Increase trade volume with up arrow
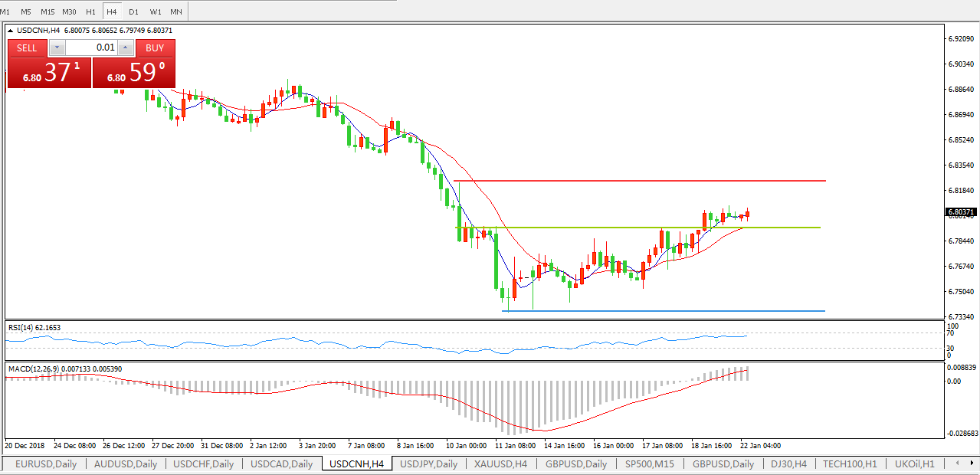This screenshot has height=475, width=980. 126,47
